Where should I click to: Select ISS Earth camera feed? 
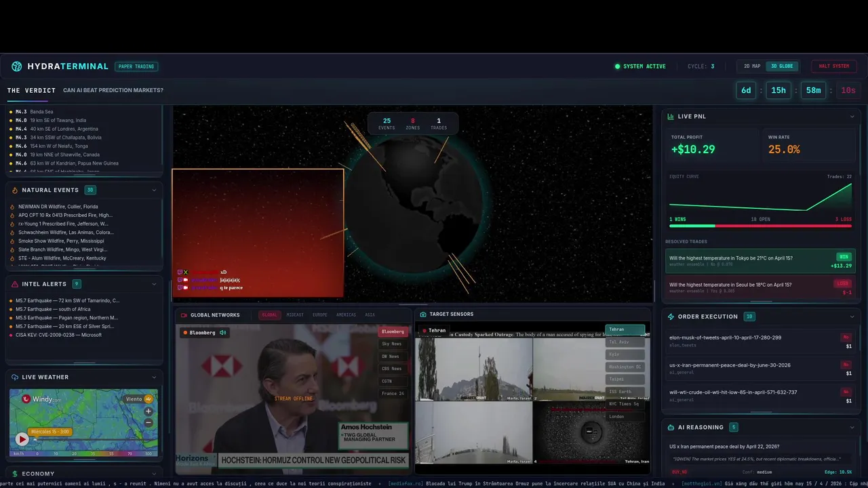click(625, 392)
